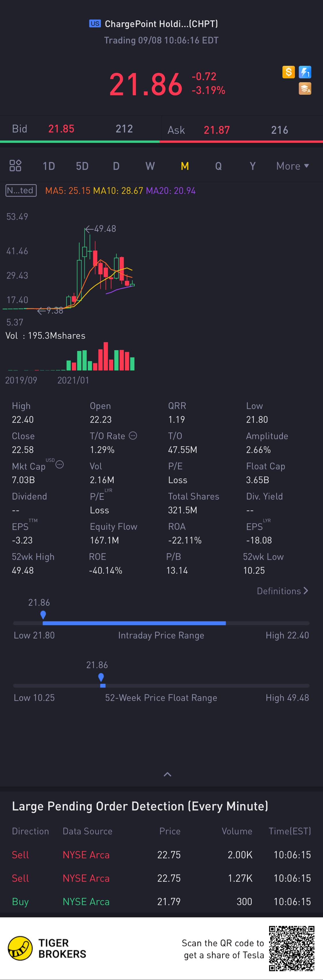Tap the Amplitude value 2.66%
The height and width of the screenshot is (980, 323).
pos(258,450)
